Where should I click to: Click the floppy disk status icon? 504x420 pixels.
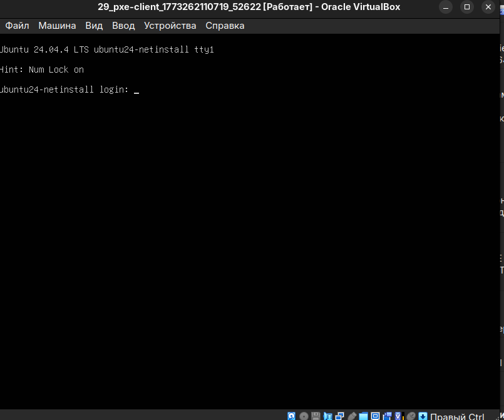pyautogui.click(x=316, y=416)
